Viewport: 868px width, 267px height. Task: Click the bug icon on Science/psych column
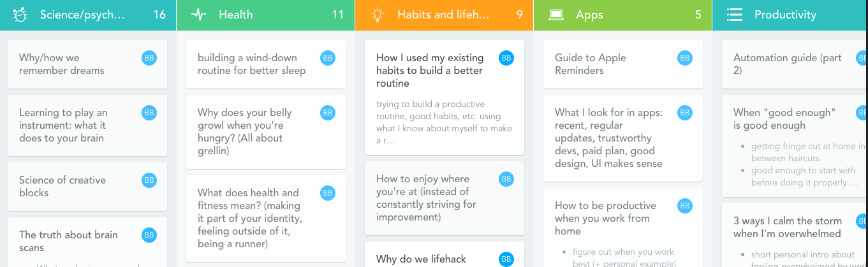[19, 15]
